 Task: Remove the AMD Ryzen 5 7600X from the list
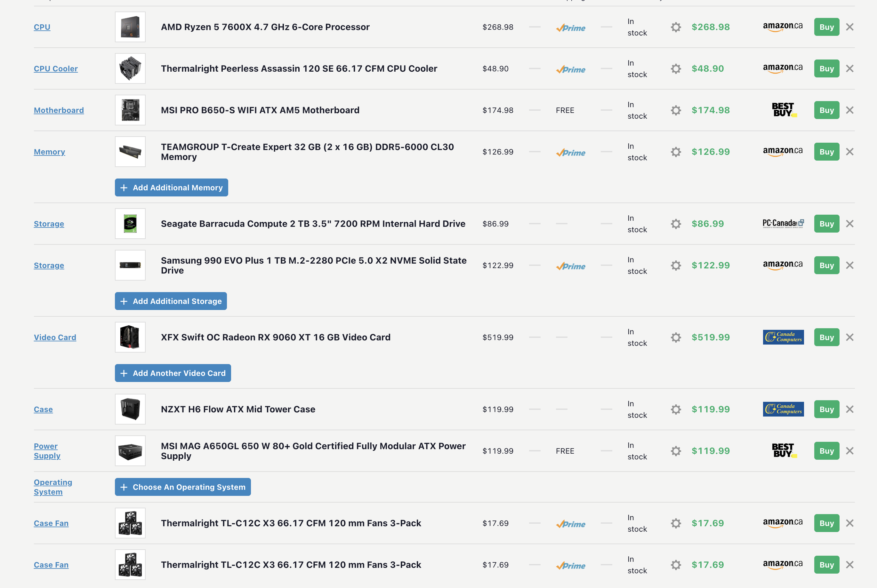pos(849,27)
